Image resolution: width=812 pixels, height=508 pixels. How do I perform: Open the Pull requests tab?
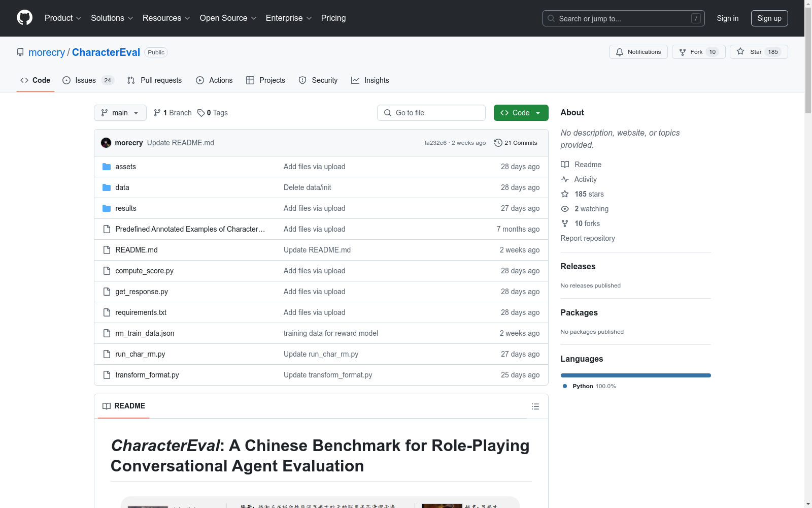[x=154, y=80]
